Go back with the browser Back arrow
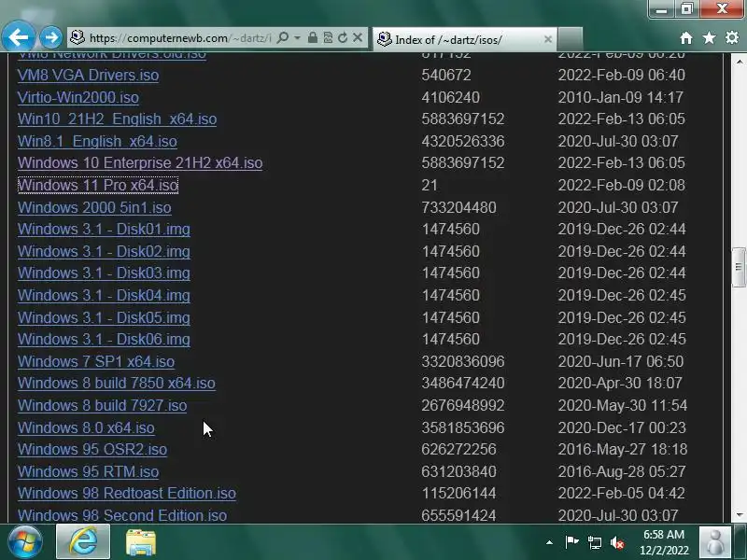 (x=18, y=36)
